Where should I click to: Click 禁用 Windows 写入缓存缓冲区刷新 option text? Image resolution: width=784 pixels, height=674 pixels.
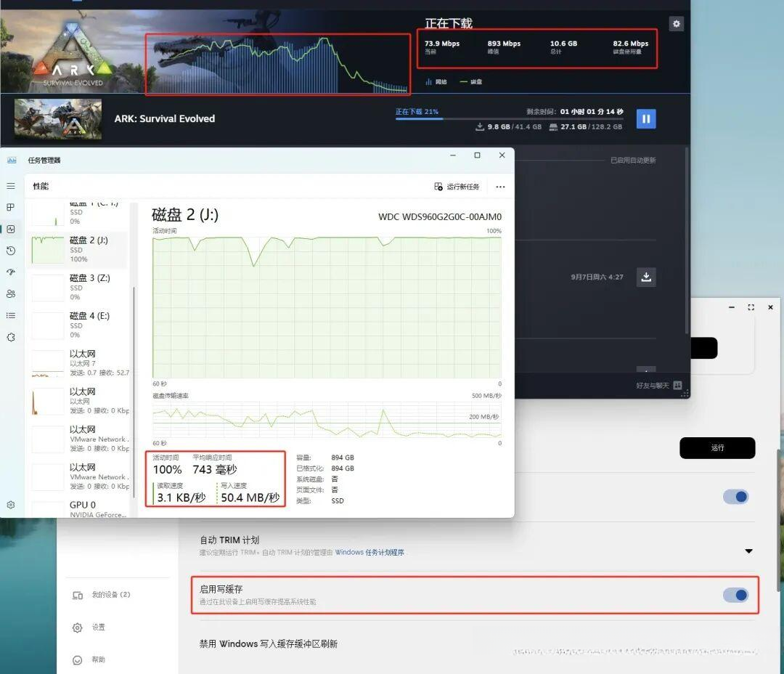[x=269, y=644]
